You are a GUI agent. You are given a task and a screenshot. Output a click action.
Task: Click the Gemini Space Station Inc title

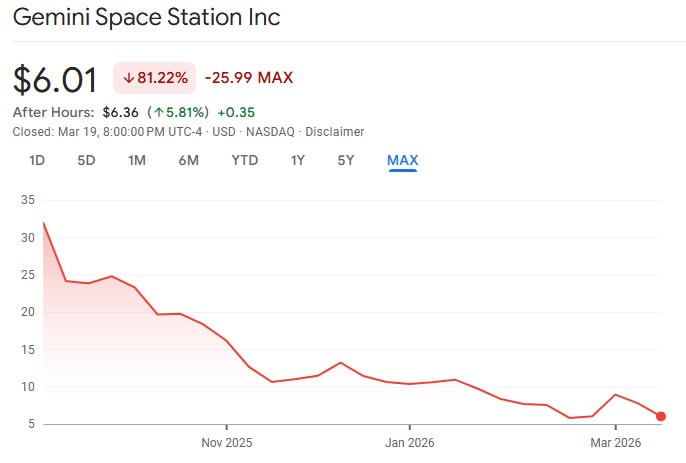(x=147, y=18)
